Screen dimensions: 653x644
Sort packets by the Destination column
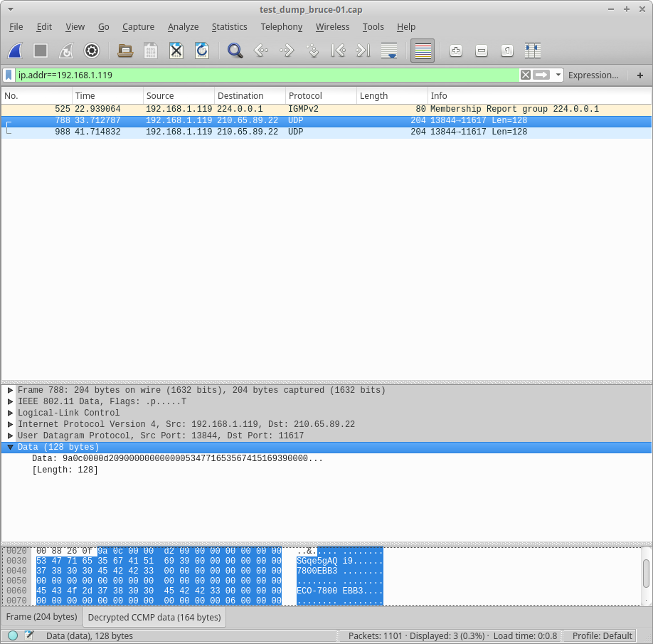click(250, 96)
